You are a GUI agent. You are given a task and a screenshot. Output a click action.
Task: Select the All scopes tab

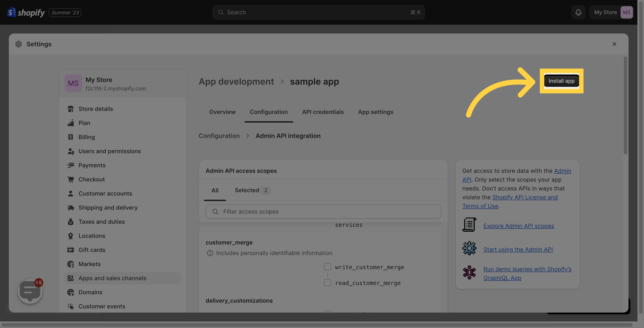pos(215,190)
